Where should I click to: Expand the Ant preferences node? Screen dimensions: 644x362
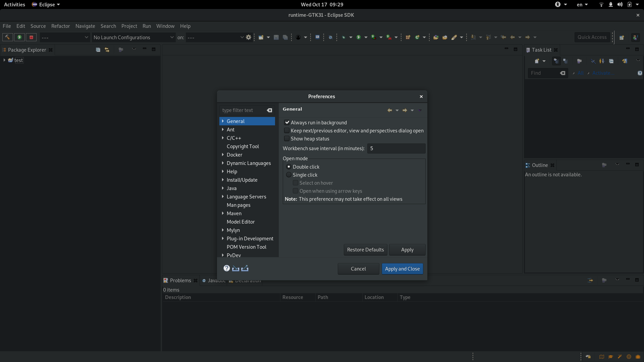tap(223, 129)
